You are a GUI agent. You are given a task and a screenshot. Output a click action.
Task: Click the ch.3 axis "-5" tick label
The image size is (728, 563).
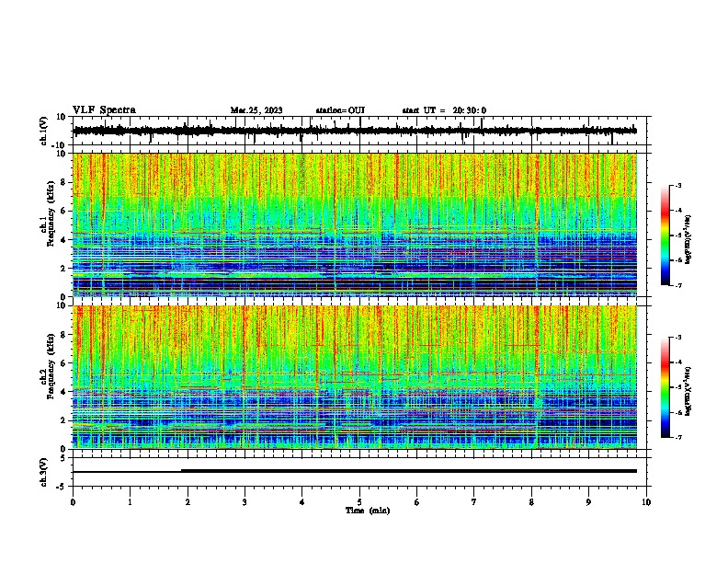click(63, 487)
